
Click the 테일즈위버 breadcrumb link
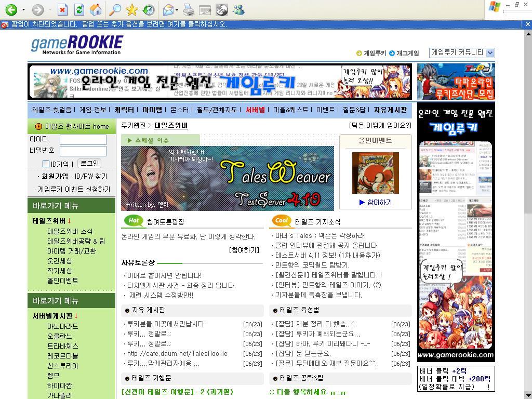171,126
